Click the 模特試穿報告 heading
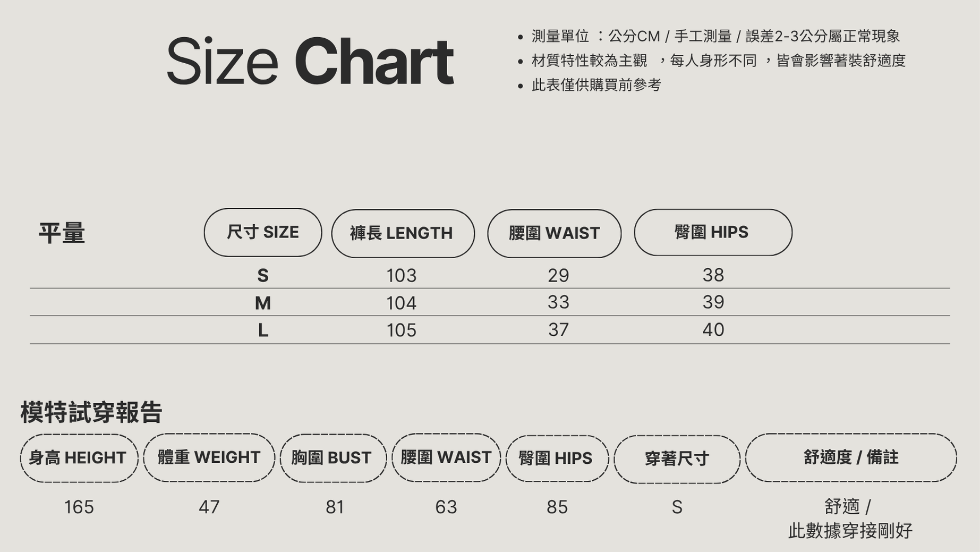Screen dimensions: 980x552 (x=91, y=412)
